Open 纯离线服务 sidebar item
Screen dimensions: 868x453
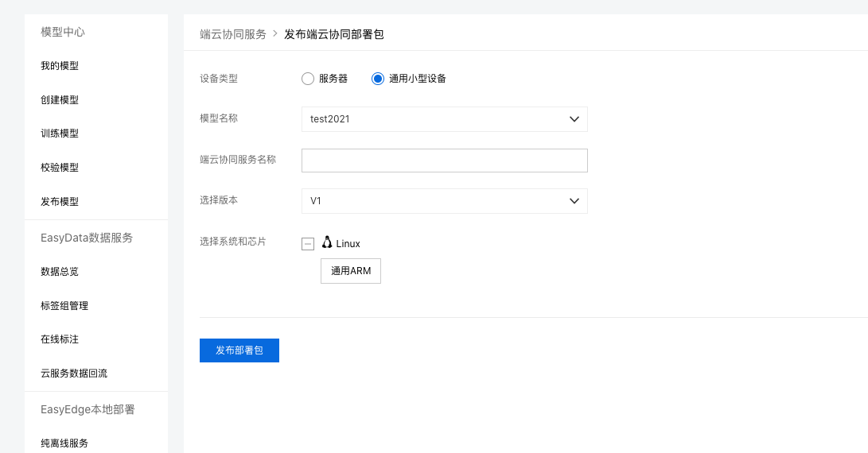pos(64,443)
